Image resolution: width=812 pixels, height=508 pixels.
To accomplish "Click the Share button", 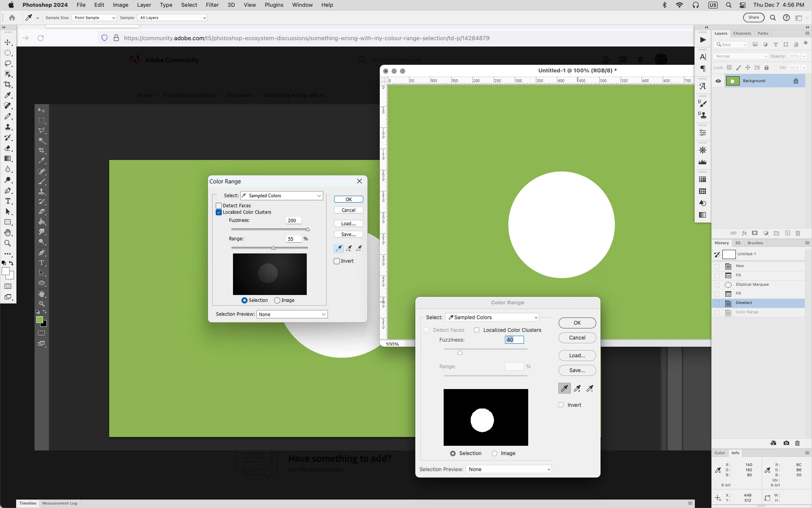I will pos(753,18).
